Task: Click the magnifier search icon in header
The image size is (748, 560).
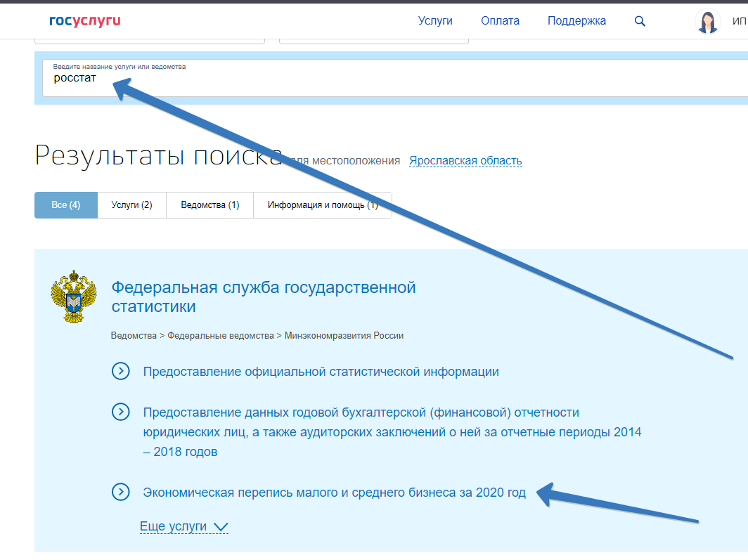Action: (640, 21)
